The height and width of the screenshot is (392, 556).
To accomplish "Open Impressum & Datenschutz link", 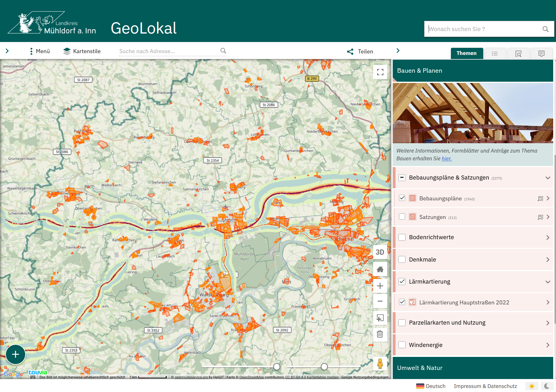I will [485, 386].
